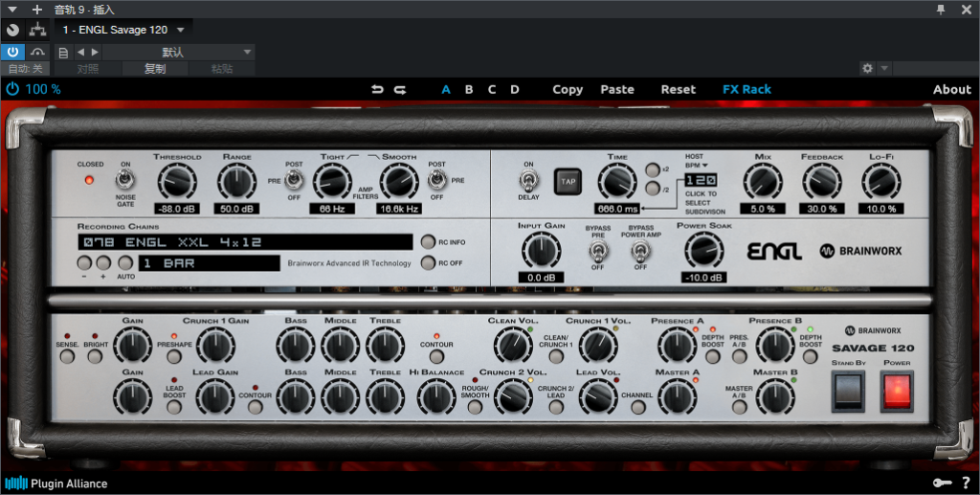Click the recording chain AUTO button
Image resolution: width=980 pixels, height=495 pixels.
coord(125,262)
